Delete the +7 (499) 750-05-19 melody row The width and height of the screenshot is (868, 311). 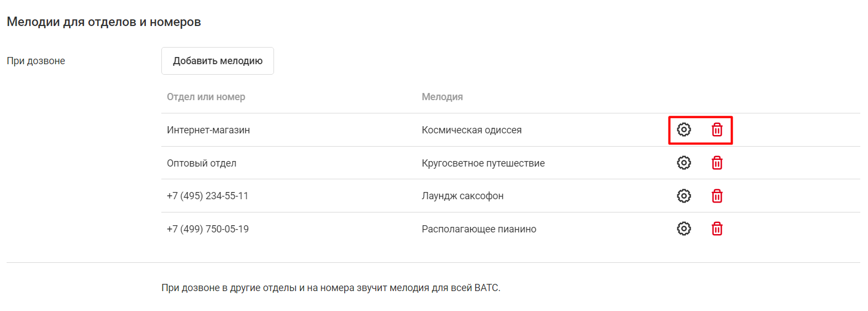(717, 229)
